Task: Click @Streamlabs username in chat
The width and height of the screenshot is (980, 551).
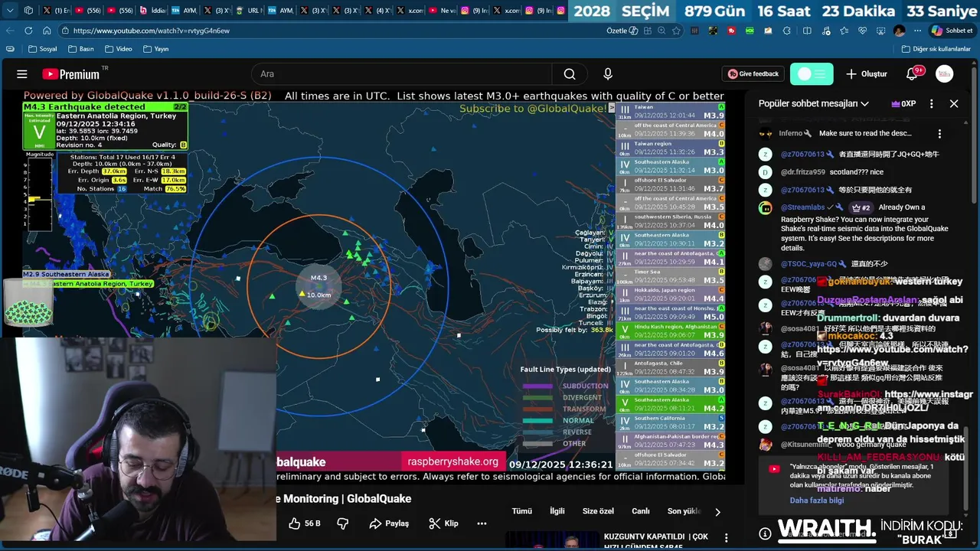Action: (803, 207)
